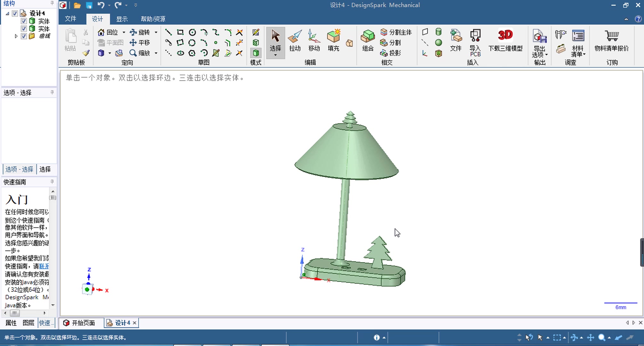Switch to the 显示 ribbon tab
644x346 pixels.
coord(122,19)
